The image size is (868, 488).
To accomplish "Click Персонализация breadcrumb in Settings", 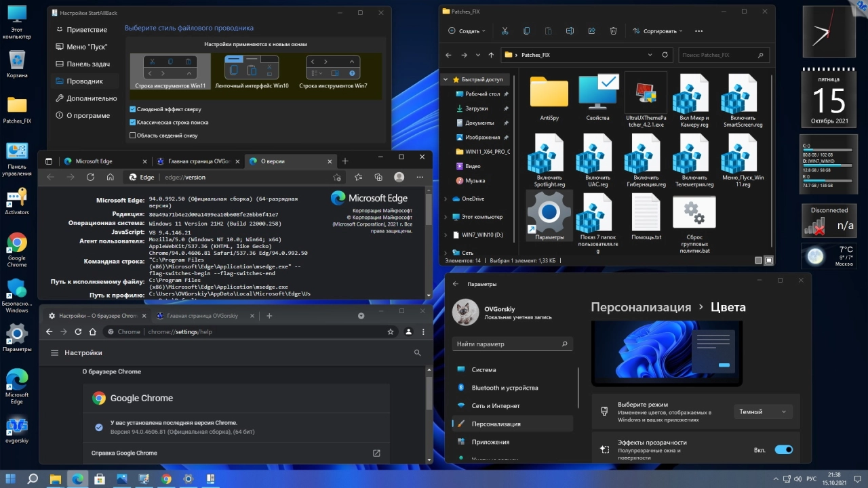I will click(641, 307).
